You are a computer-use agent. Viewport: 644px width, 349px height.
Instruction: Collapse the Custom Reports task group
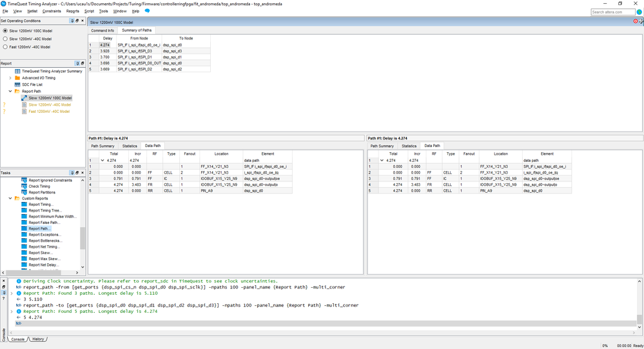point(10,198)
